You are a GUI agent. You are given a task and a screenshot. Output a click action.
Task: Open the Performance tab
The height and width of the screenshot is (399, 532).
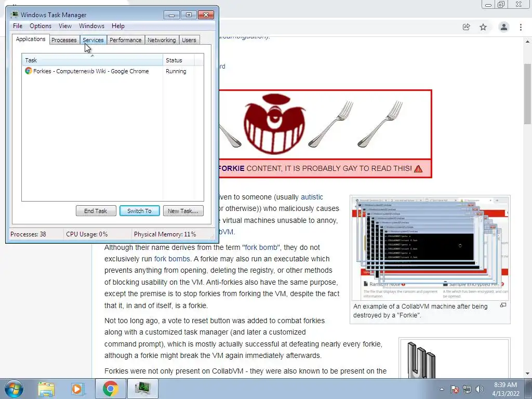(126, 40)
